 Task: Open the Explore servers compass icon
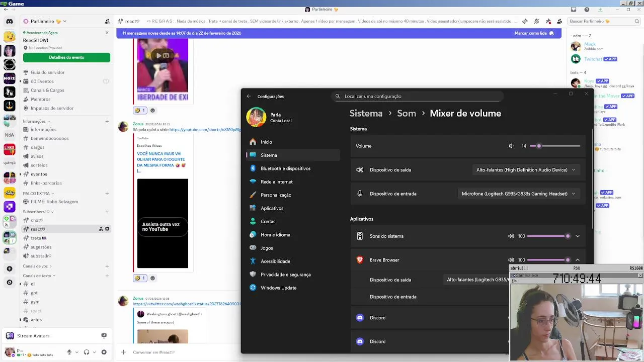pyautogui.click(x=9, y=283)
